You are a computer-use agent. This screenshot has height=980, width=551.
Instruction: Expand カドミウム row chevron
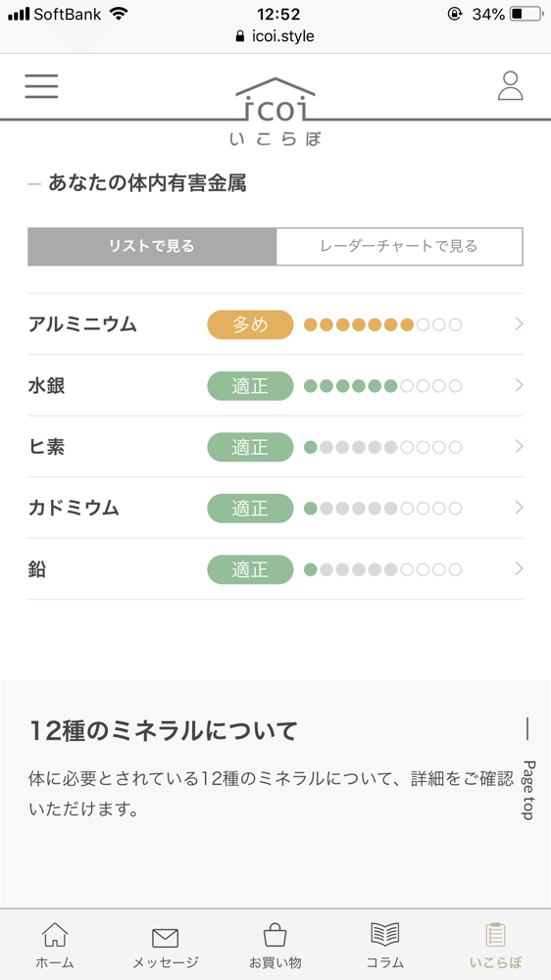click(x=519, y=508)
